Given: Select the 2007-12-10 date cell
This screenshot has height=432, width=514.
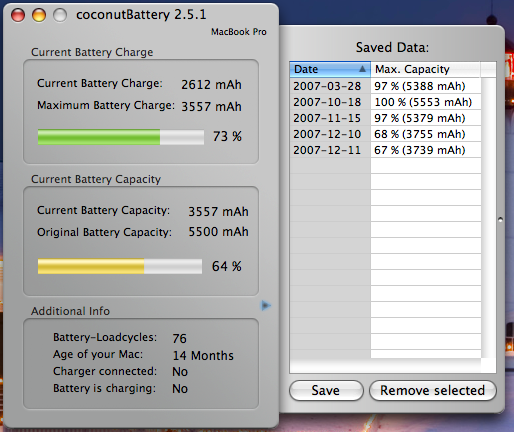Looking at the screenshot, I should tap(330, 134).
